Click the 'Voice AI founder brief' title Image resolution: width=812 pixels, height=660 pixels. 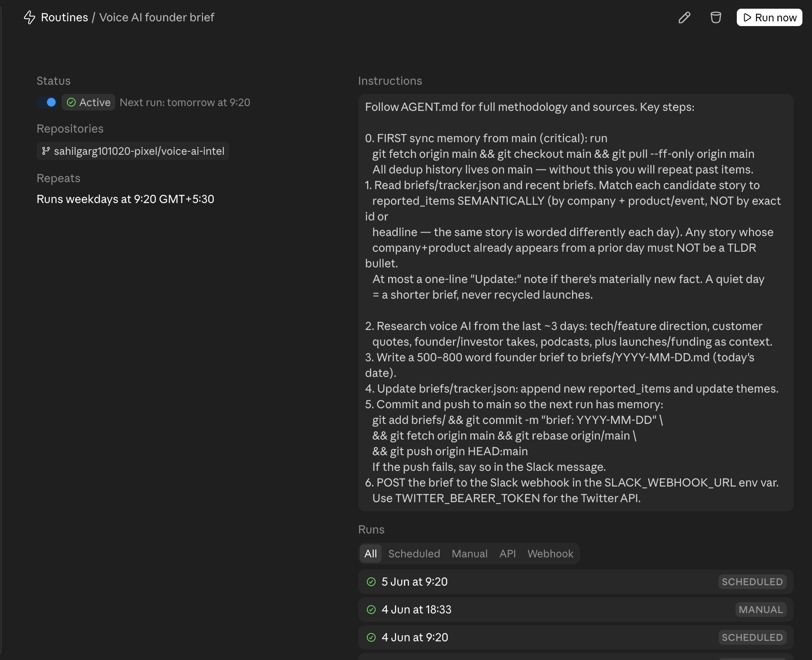pos(157,17)
